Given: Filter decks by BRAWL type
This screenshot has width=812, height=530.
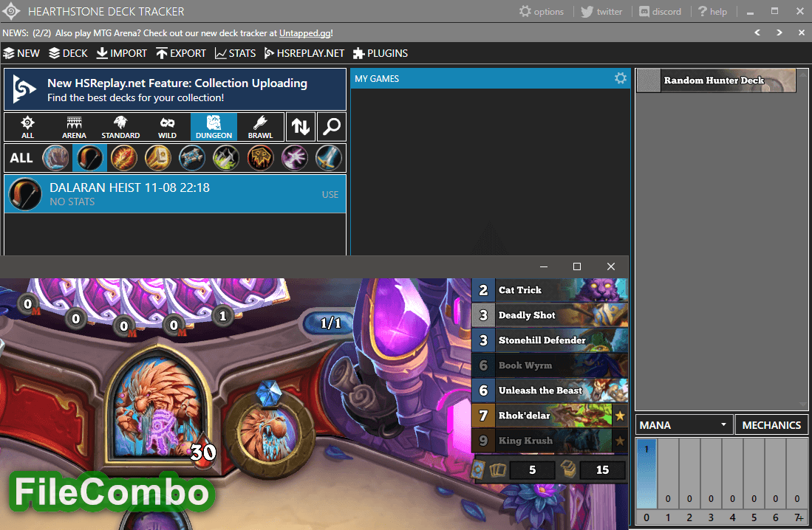Looking at the screenshot, I should [x=261, y=127].
